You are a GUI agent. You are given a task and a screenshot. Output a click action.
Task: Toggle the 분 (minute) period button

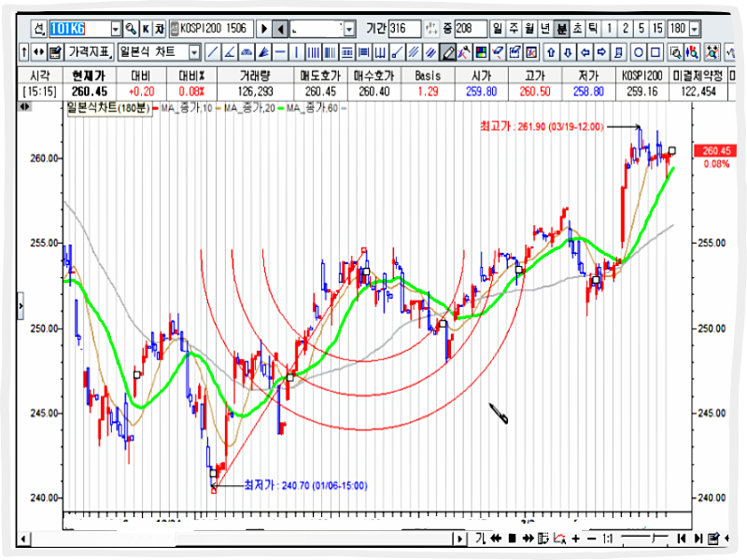pyautogui.click(x=562, y=29)
